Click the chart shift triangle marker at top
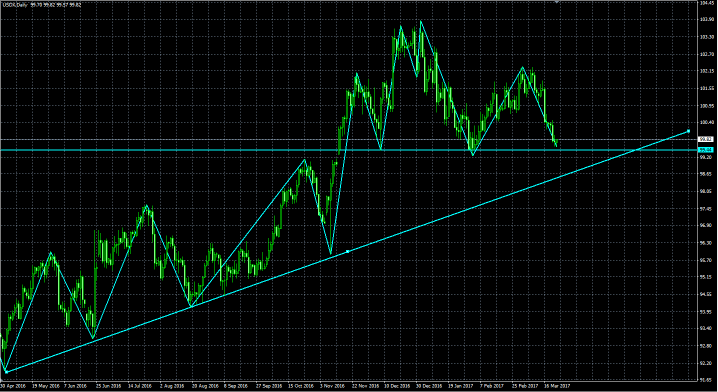Image resolution: width=718 pixels, height=392 pixels. [557, 2]
